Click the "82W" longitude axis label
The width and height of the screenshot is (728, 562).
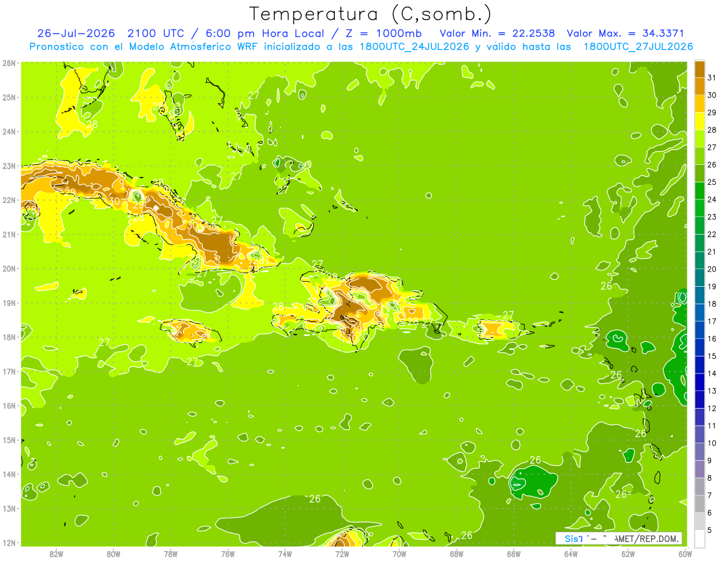[56, 554]
